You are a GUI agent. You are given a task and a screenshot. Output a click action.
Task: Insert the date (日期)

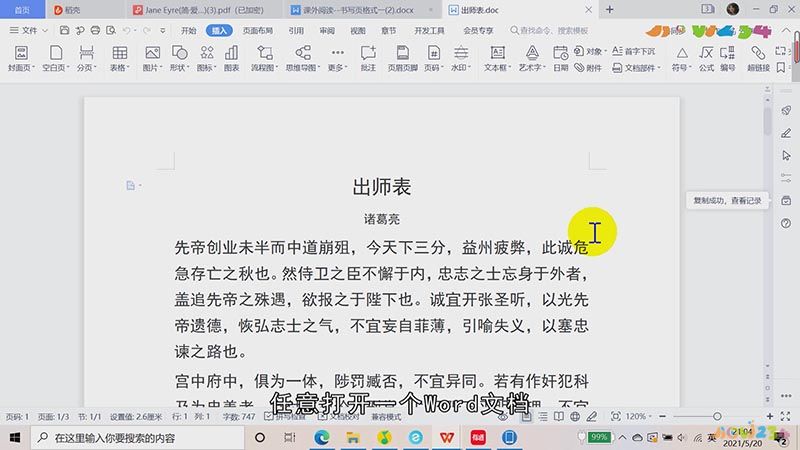point(560,58)
